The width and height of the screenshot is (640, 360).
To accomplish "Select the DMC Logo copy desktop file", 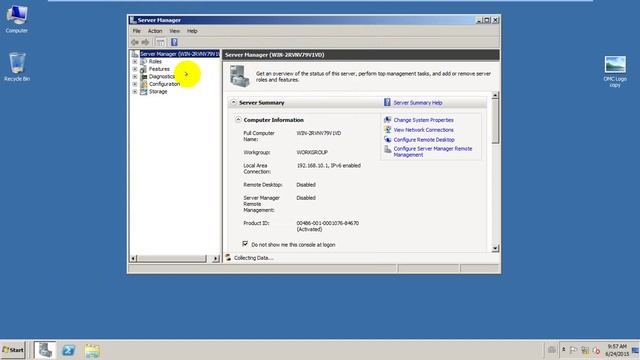I will 615,71.
